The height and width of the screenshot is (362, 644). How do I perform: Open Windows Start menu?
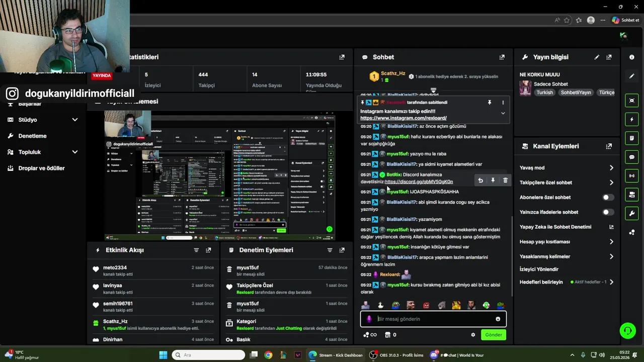[163, 355]
